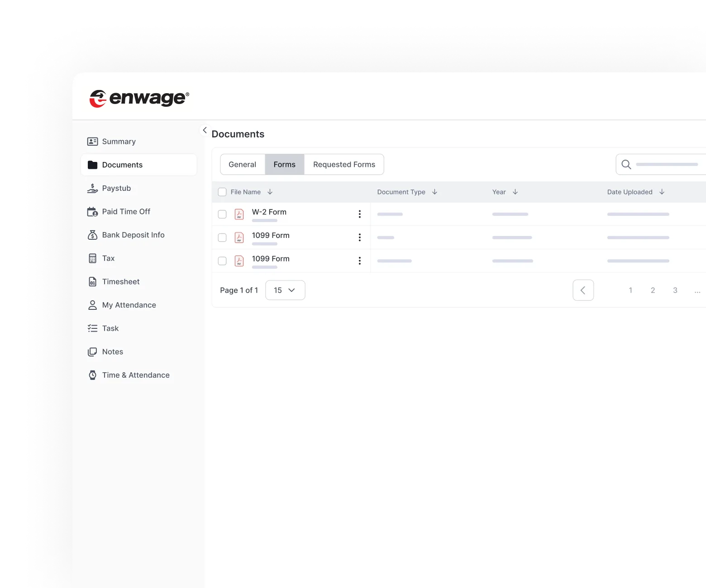Sort by Date Uploaded arrow
706x588 pixels.
click(x=662, y=192)
